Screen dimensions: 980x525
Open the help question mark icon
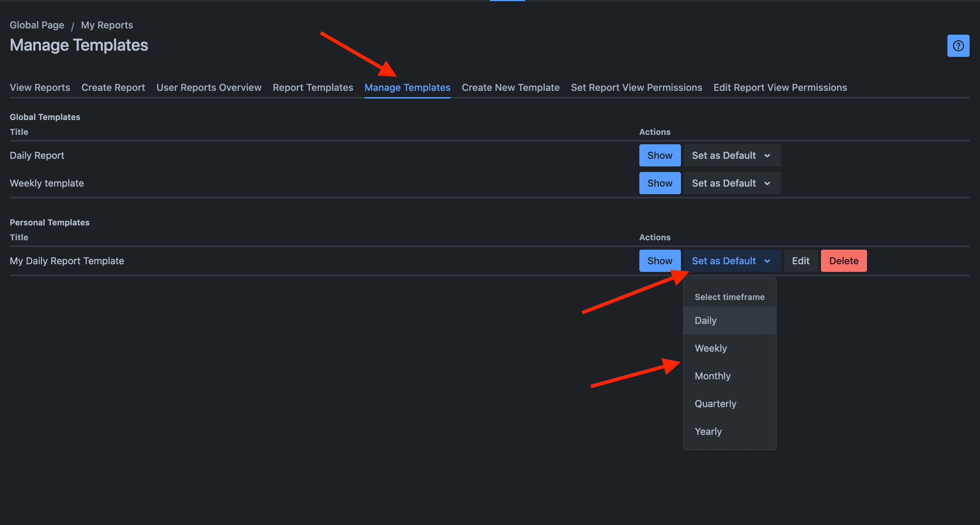pos(958,46)
